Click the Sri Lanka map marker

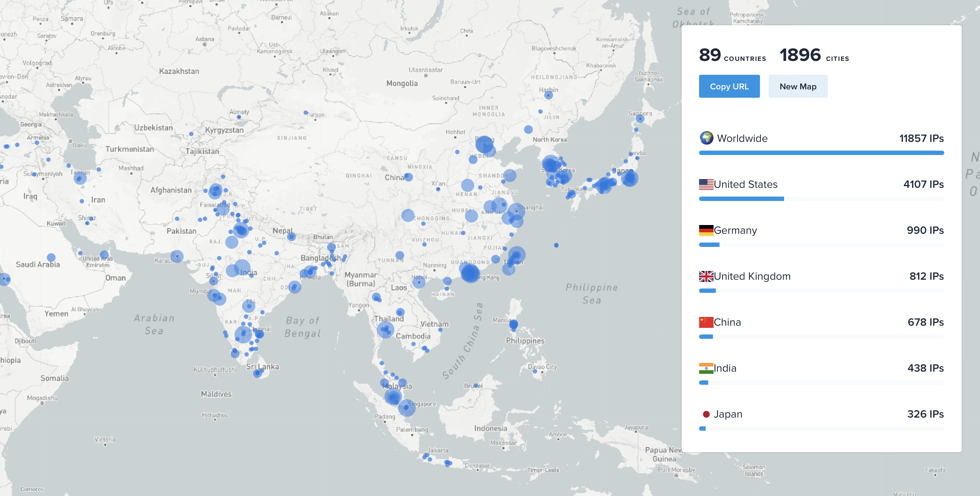[x=258, y=373]
